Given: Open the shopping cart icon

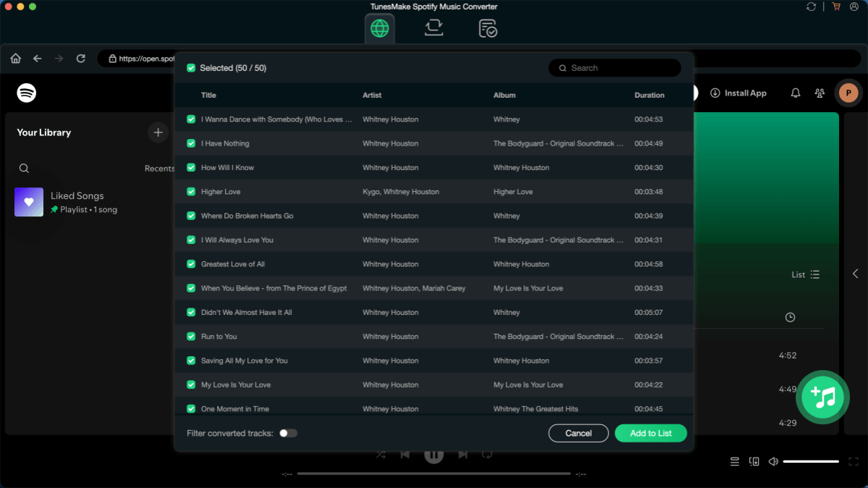Looking at the screenshot, I should tap(835, 7).
